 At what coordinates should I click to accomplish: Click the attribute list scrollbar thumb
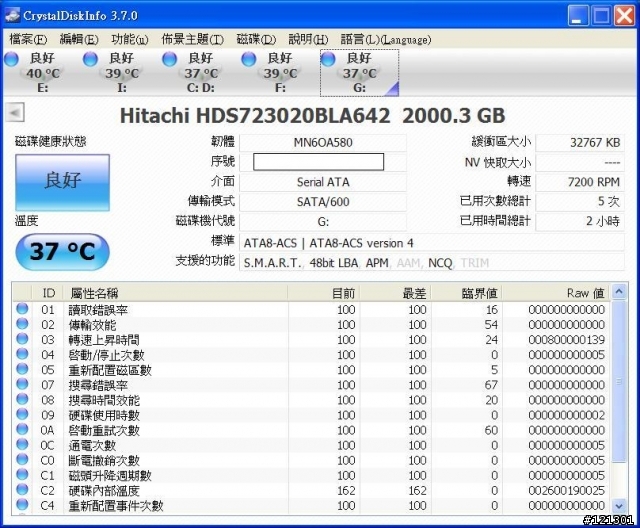(619, 382)
